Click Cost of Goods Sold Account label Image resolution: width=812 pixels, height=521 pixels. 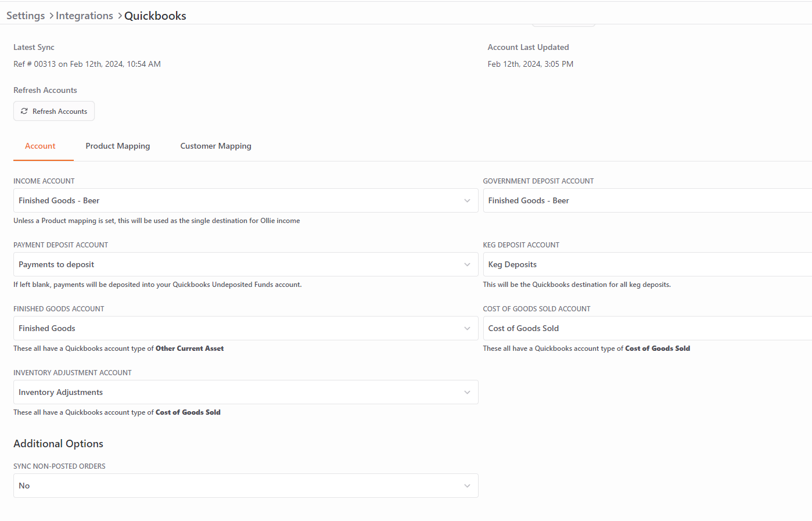tap(537, 309)
